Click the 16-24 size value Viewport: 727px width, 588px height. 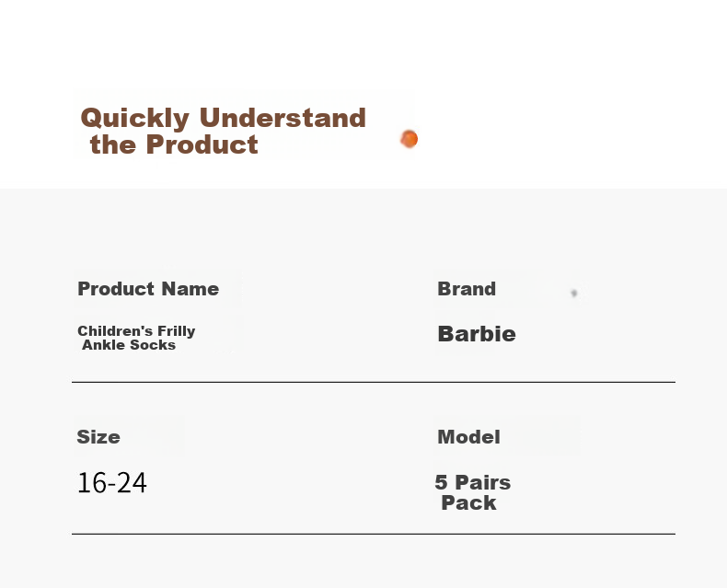(x=112, y=483)
